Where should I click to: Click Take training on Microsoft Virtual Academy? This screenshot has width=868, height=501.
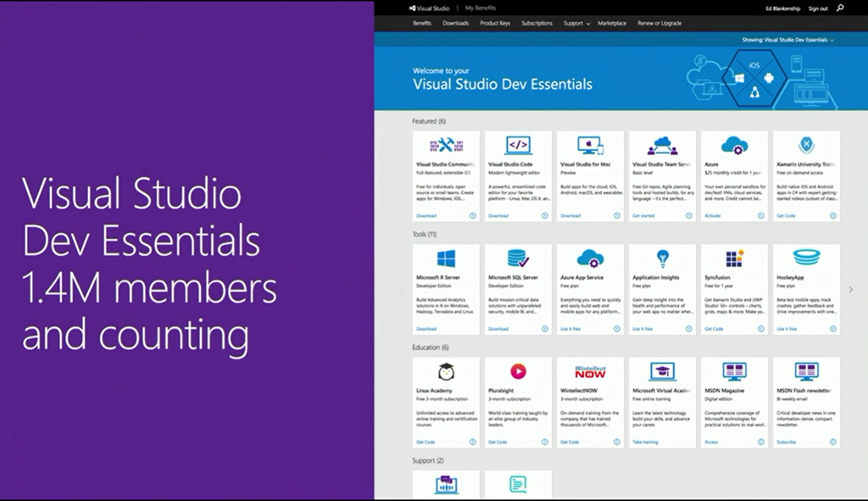645,442
